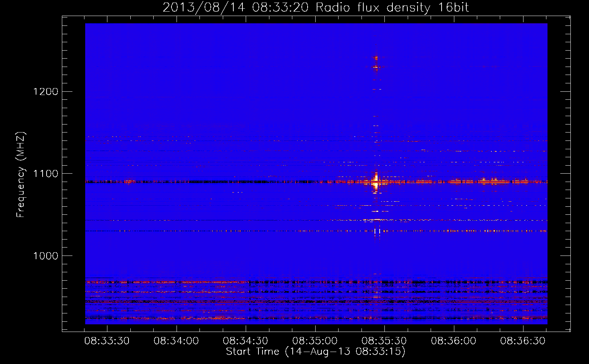Click the 08:36:00 time tick label
The image size is (589, 364).
tap(454, 341)
